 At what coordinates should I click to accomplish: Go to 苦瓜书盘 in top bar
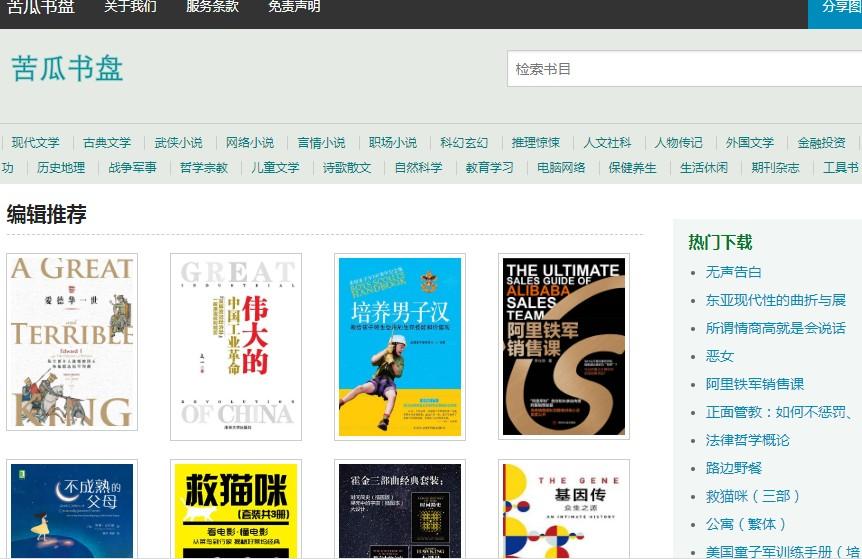[x=41, y=7]
